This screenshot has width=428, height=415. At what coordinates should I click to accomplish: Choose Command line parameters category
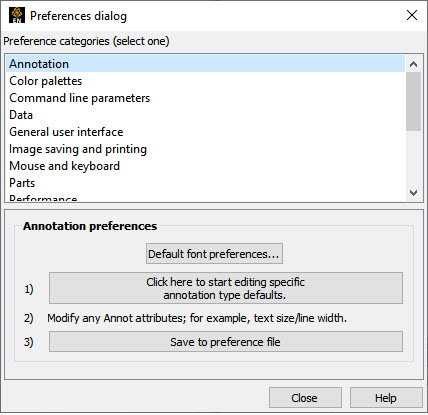click(205, 98)
